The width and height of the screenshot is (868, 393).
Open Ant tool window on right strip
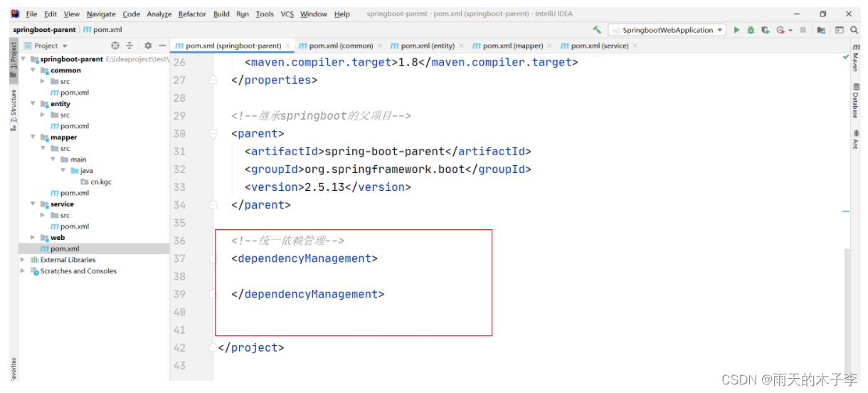[x=856, y=140]
